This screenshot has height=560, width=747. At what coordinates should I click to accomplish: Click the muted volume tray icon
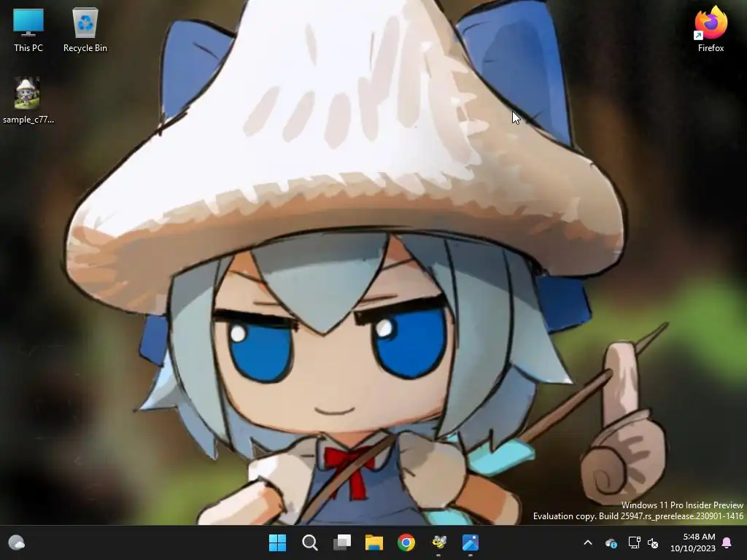click(653, 542)
